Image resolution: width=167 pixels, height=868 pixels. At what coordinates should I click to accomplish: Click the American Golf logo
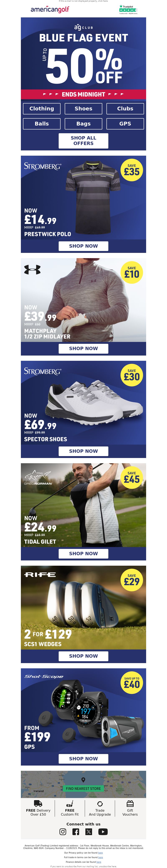(50, 9)
